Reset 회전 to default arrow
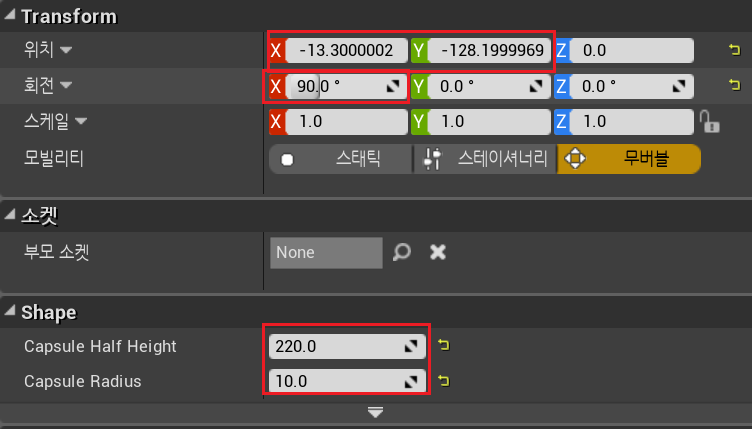 pos(734,85)
